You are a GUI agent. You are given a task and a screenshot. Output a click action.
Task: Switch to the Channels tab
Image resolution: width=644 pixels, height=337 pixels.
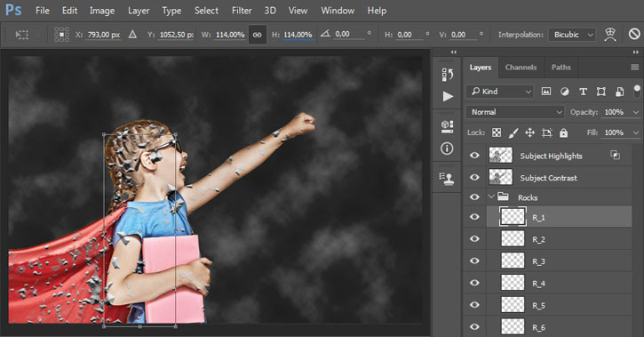pyautogui.click(x=521, y=68)
